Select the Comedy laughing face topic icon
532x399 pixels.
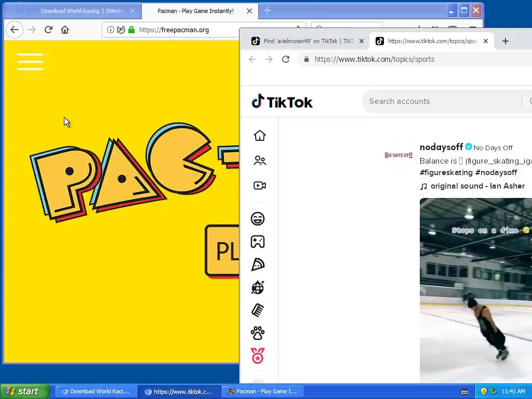click(258, 219)
